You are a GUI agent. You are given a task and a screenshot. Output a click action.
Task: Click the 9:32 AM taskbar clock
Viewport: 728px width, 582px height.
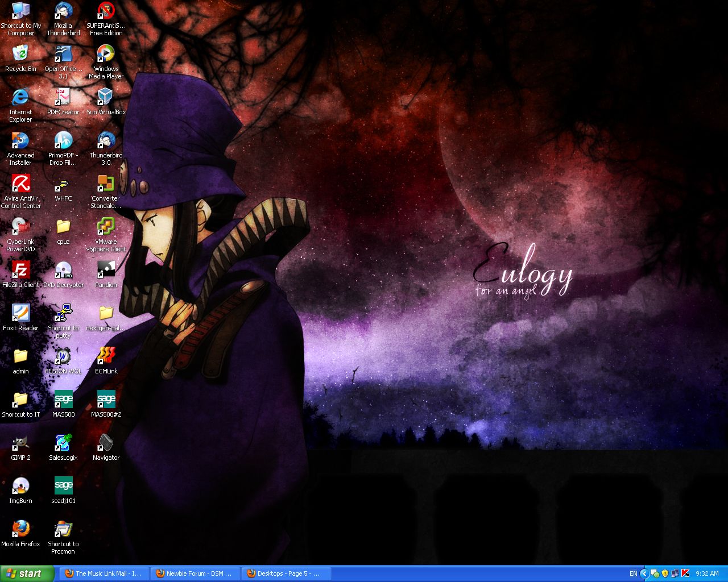pos(707,574)
